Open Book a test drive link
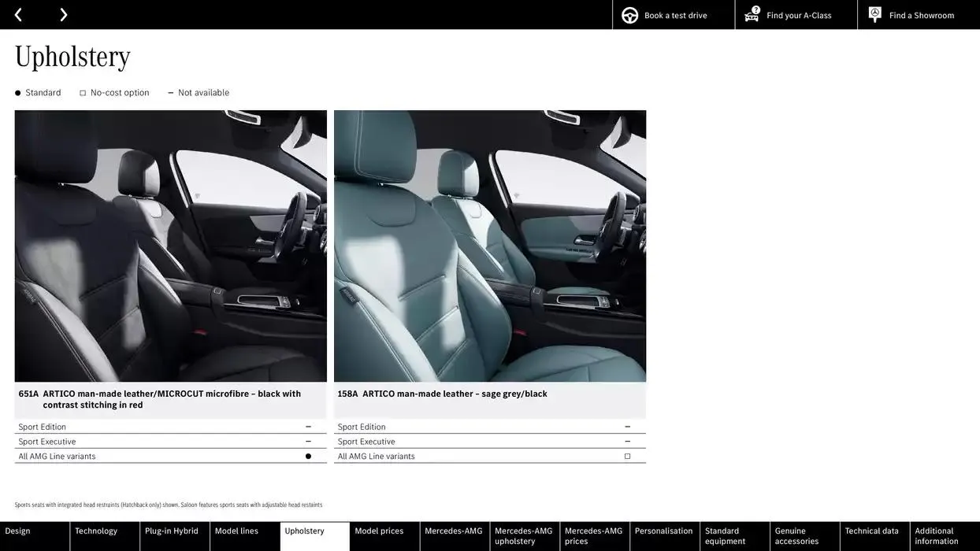The height and width of the screenshot is (551, 980). point(675,16)
